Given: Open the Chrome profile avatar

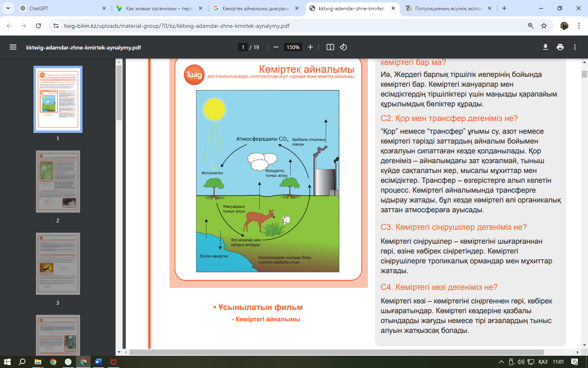Looking at the screenshot, I should (x=564, y=26).
